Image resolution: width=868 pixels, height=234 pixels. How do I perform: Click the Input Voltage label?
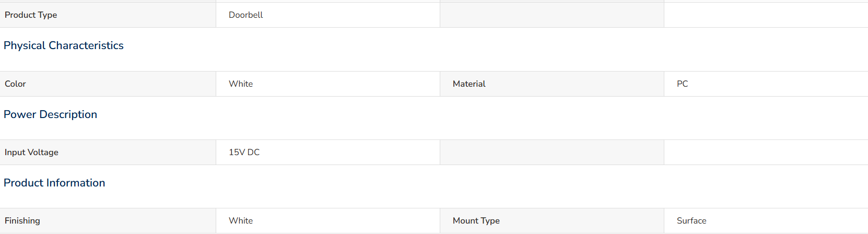click(x=31, y=152)
